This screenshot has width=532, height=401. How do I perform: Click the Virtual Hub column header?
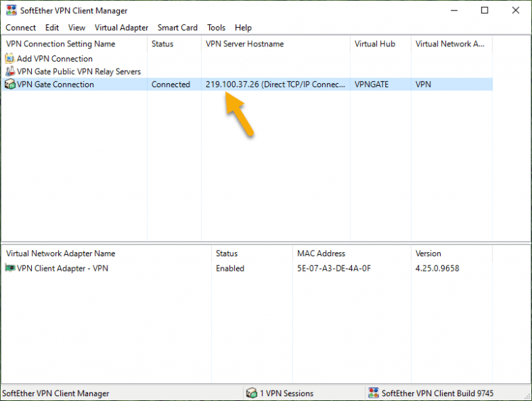click(375, 44)
